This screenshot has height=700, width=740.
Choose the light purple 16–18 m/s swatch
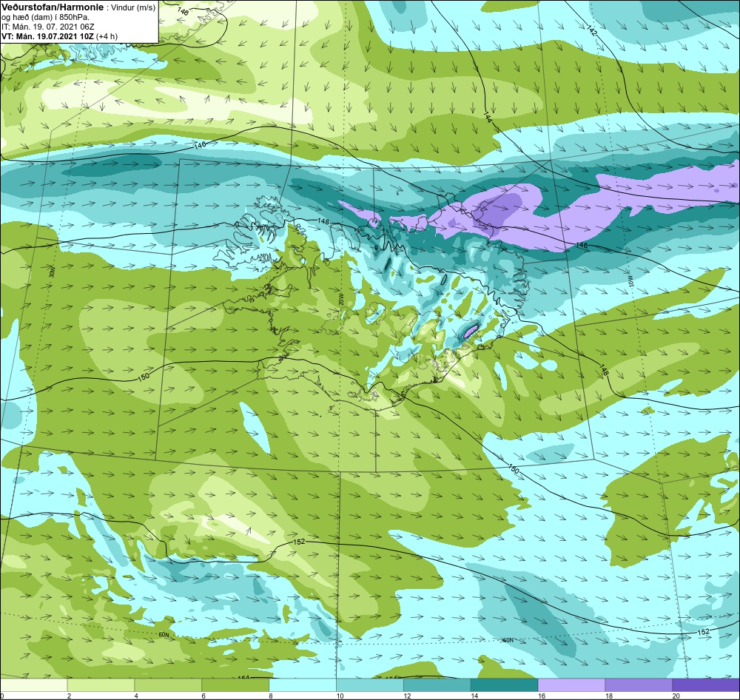(571, 685)
